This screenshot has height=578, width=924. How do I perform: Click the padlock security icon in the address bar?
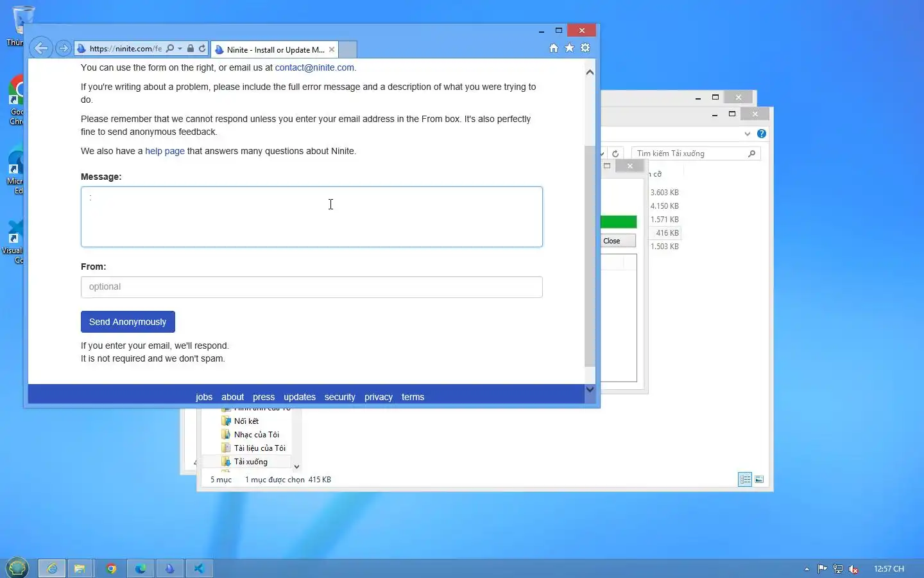191,48
